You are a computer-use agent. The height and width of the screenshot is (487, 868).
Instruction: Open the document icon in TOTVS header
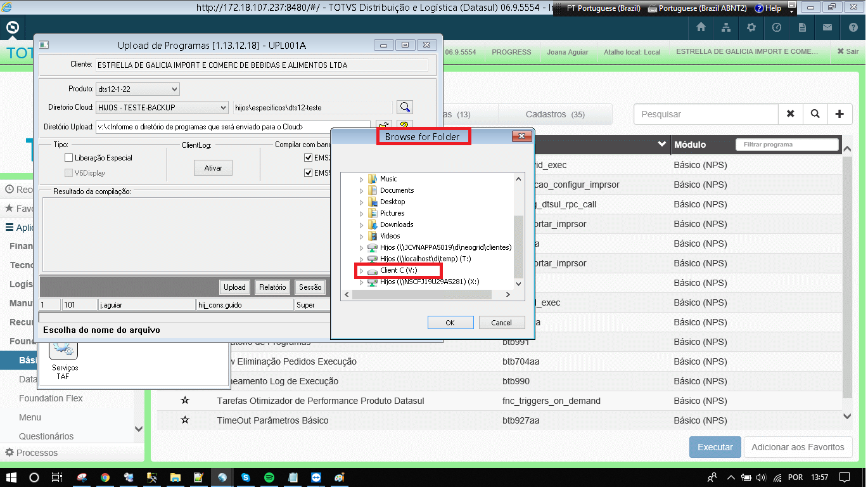click(802, 27)
